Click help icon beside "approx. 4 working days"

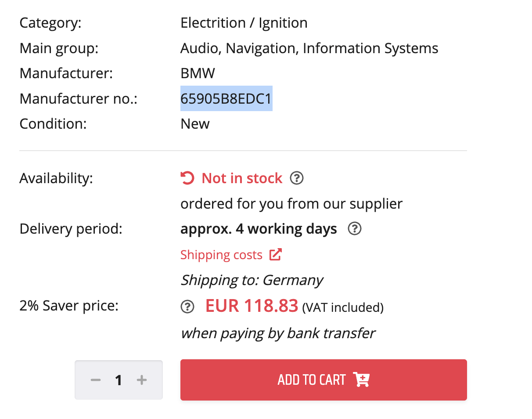tap(354, 229)
